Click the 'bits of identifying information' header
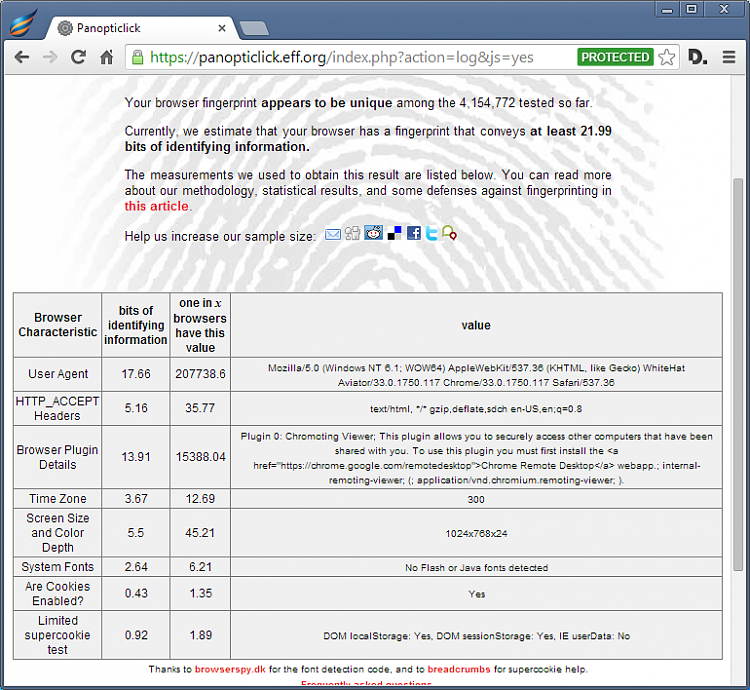 pyautogui.click(x=136, y=325)
